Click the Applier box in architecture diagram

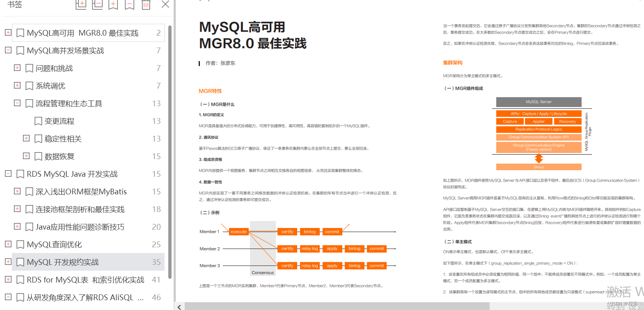(x=539, y=121)
